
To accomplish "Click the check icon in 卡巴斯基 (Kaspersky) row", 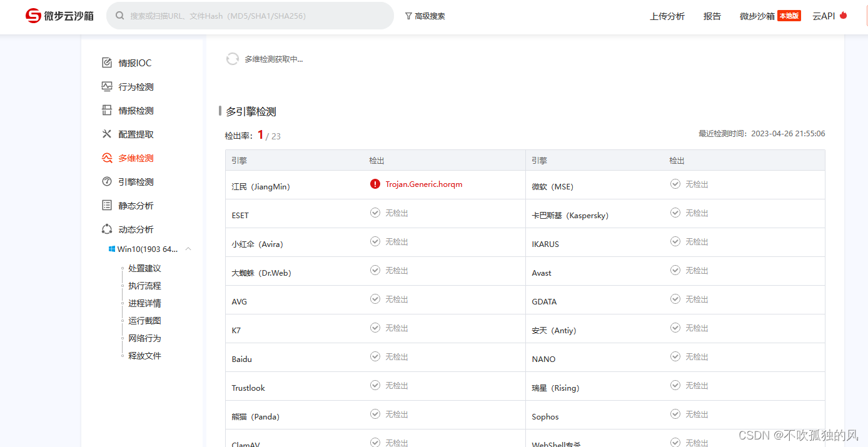I will (675, 213).
